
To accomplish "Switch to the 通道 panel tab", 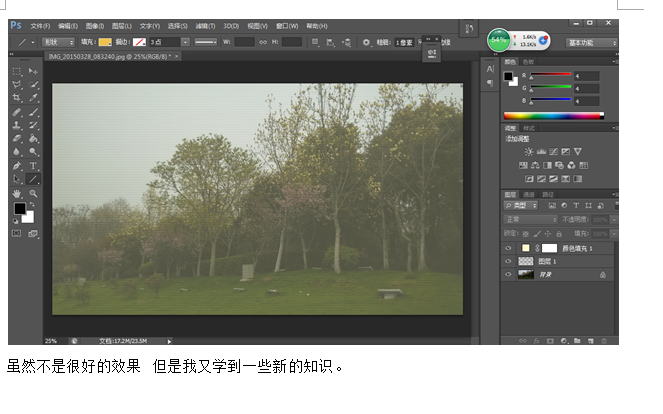I will point(529,195).
